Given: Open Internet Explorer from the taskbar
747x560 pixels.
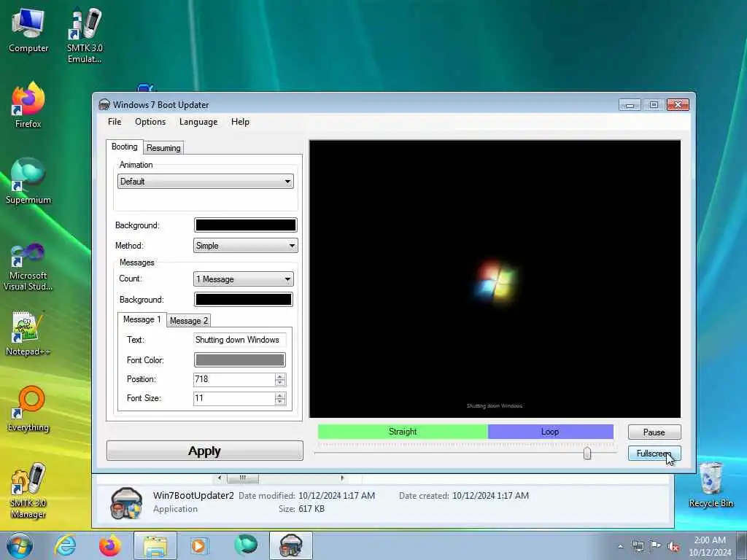Looking at the screenshot, I should click(65, 545).
